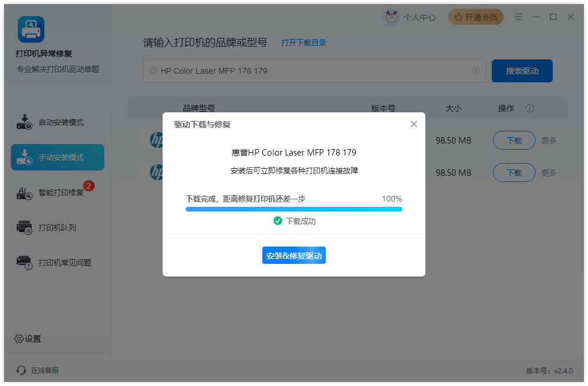Open 设置 settings
The image size is (588, 386).
coord(28,339)
